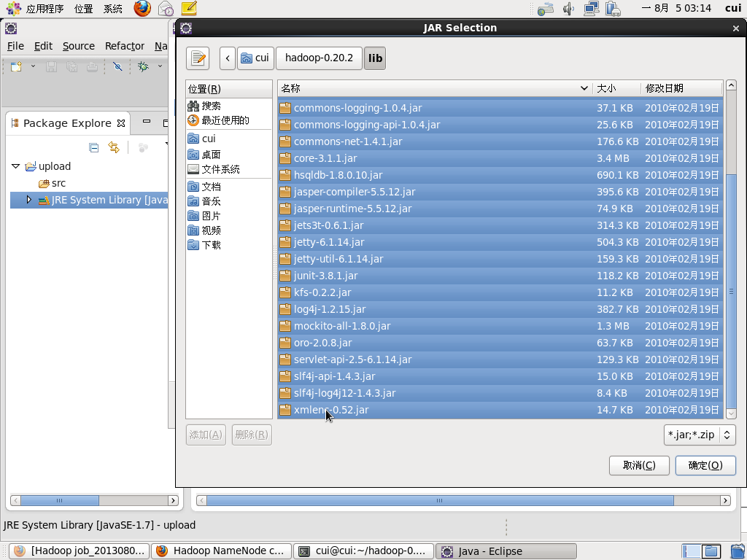Open the *.jar;*.zip file filter dropdown
Viewport: 747px width, 560px height.
click(x=700, y=435)
